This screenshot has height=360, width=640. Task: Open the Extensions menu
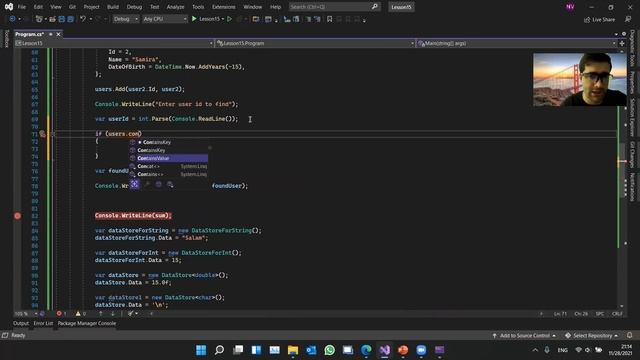(x=223, y=7)
